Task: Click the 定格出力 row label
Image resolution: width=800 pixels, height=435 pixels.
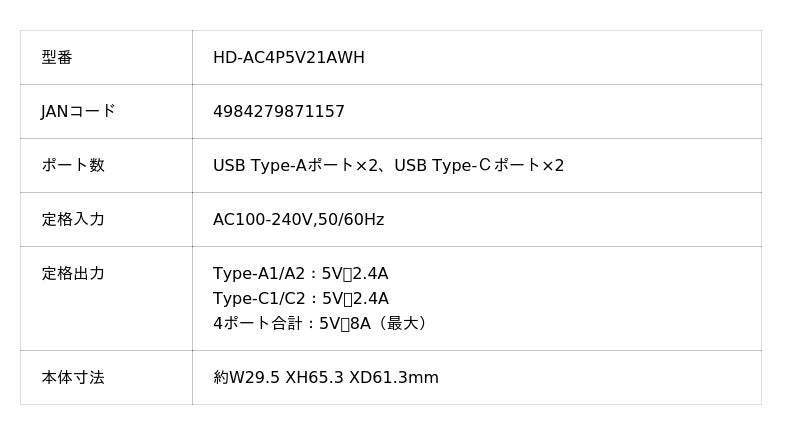Action: pos(72,274)
